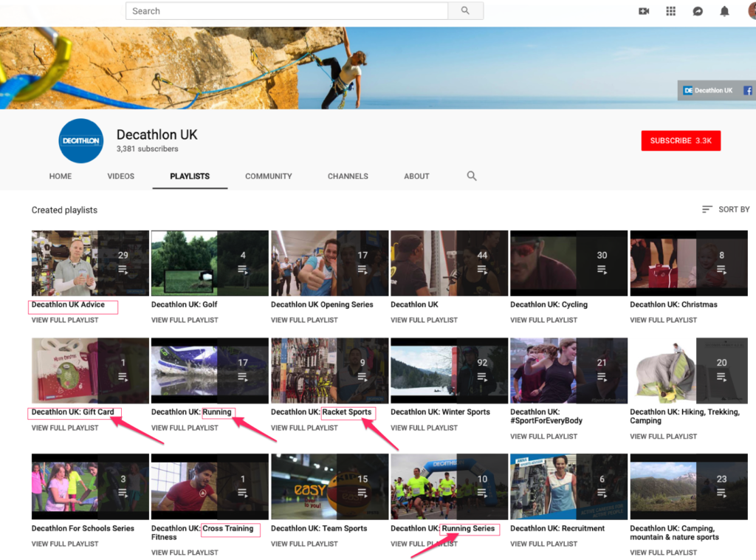756x560 pixels.
Task: Click the For Schools Series thumbnail
Action: click(90, 486)
